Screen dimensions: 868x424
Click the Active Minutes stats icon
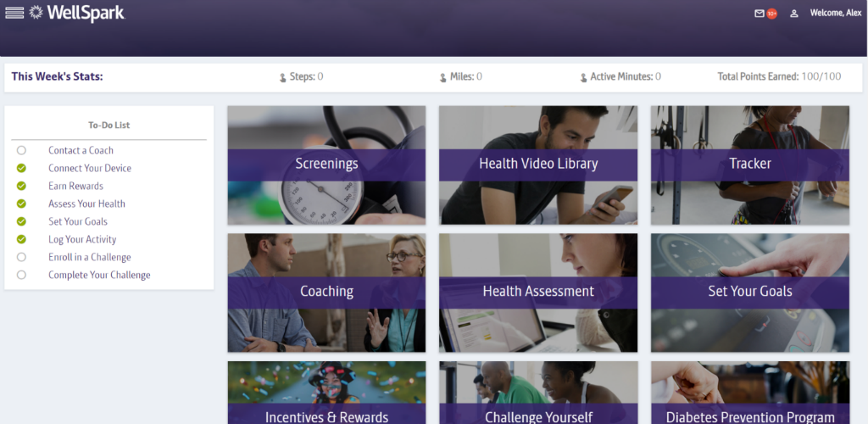click(583, 77)
